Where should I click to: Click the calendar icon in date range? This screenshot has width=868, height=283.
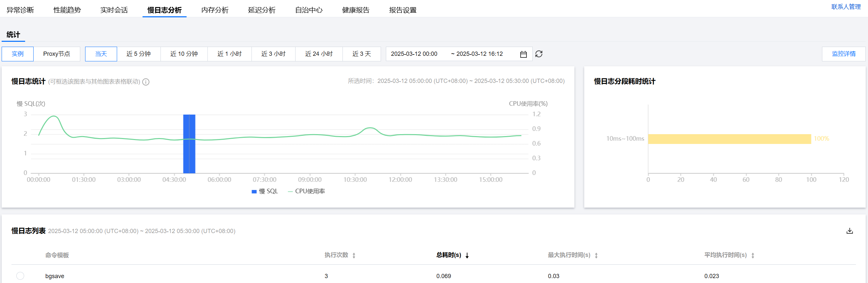pos(523,54)
